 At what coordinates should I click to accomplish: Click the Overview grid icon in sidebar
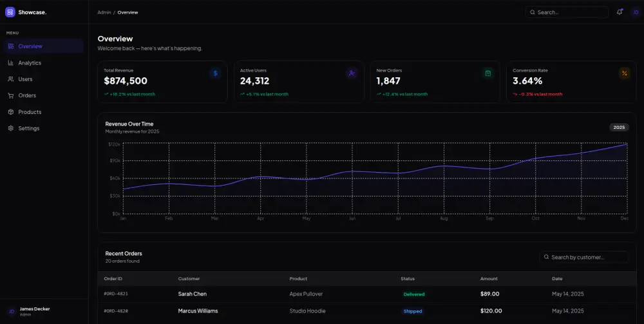coord(11,46)
